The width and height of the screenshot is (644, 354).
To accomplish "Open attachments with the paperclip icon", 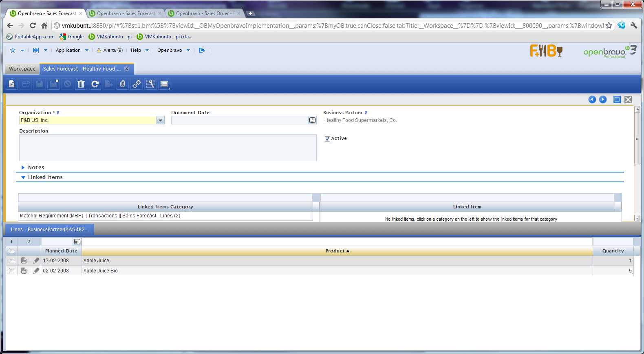I will 123,84.
